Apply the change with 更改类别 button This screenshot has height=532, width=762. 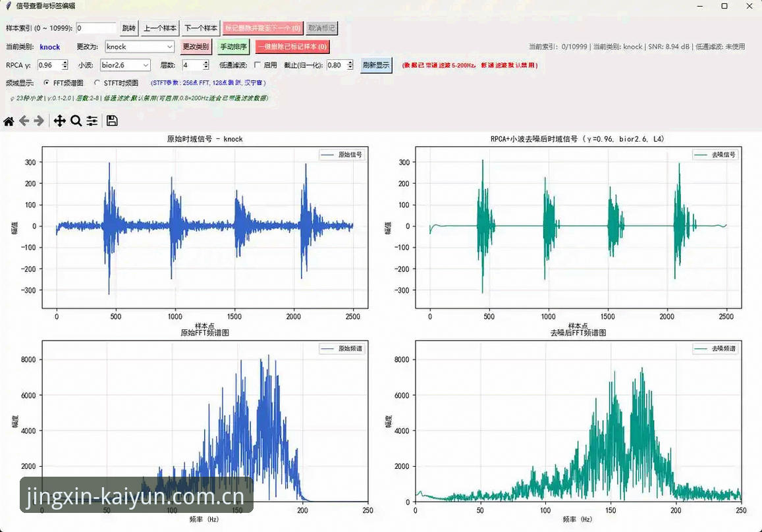pos(196,47)
